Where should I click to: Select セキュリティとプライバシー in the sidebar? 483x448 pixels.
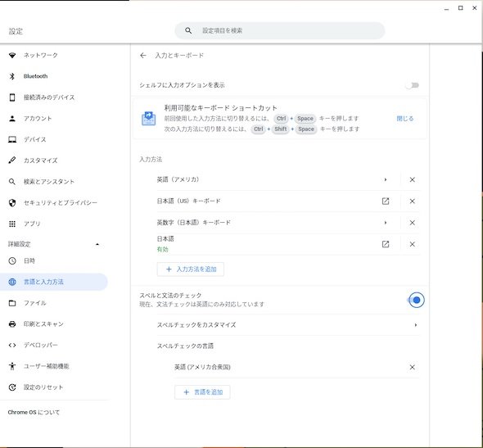(x=61, y=202)
